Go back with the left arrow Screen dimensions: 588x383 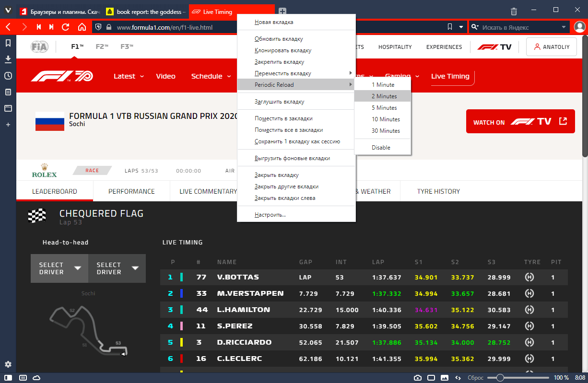(x=8, y=27)
